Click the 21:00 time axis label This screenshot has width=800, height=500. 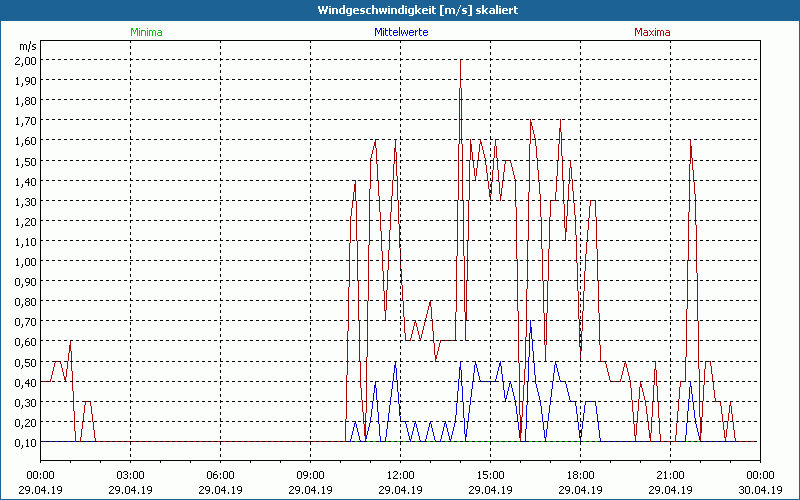click(x=670, y=475)
